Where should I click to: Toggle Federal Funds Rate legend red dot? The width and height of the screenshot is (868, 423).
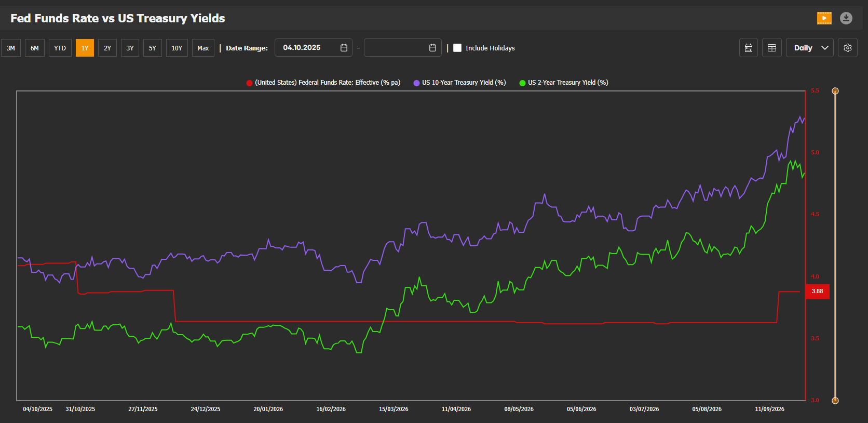[x=249, y=83]
